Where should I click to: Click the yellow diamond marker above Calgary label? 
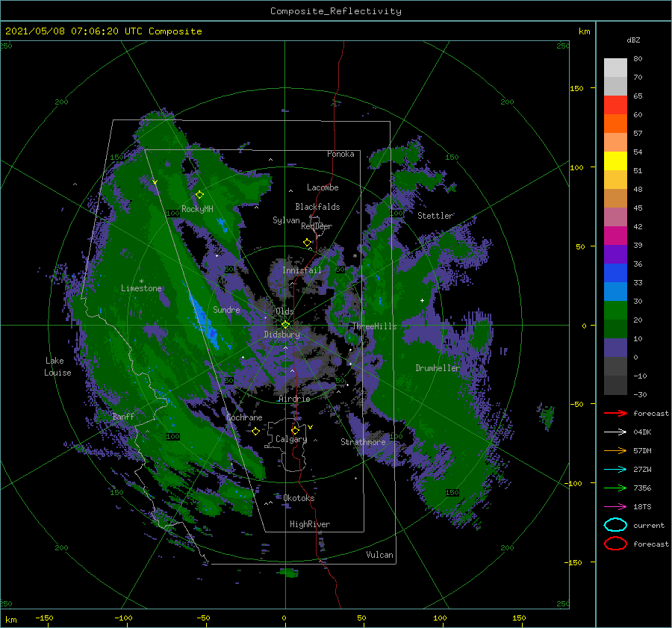295,430
